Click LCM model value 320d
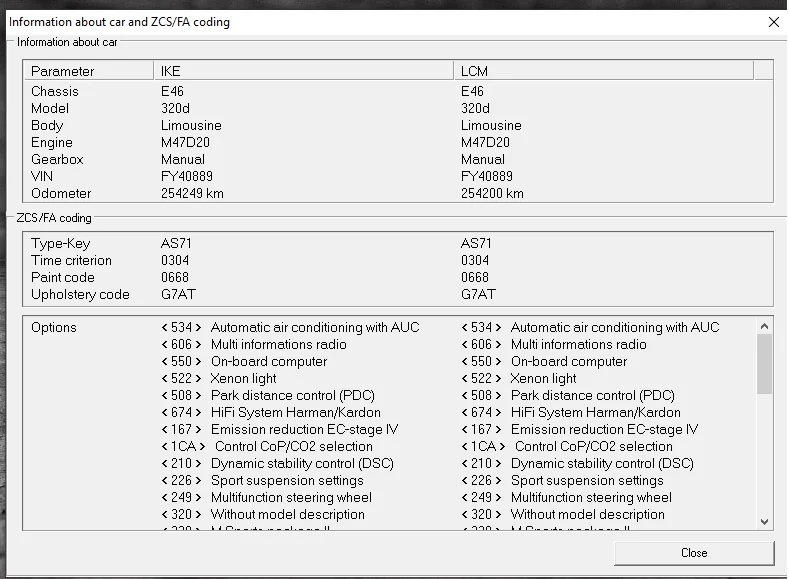The height and width of the screenshot is (579, 789). pos(475,109)
